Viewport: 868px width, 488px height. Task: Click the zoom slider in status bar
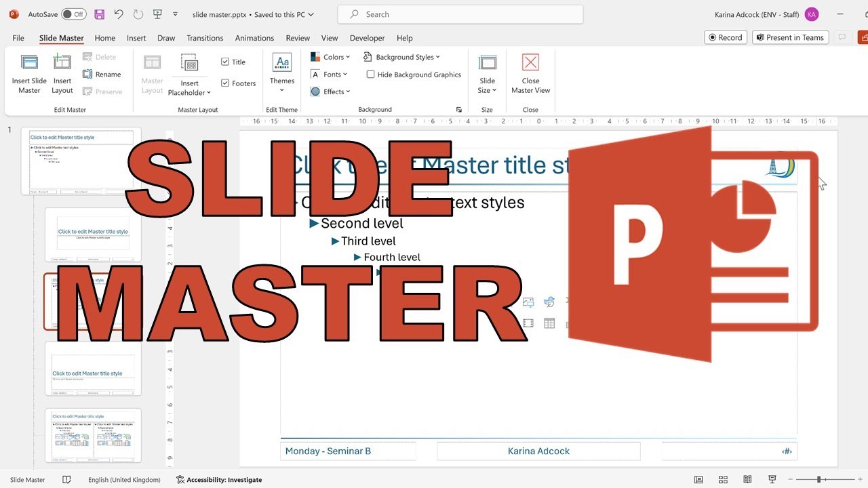821,479
